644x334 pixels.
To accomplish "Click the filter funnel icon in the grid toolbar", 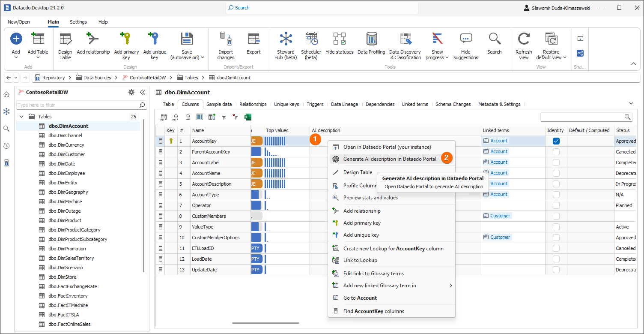I will tap(224, 117).
